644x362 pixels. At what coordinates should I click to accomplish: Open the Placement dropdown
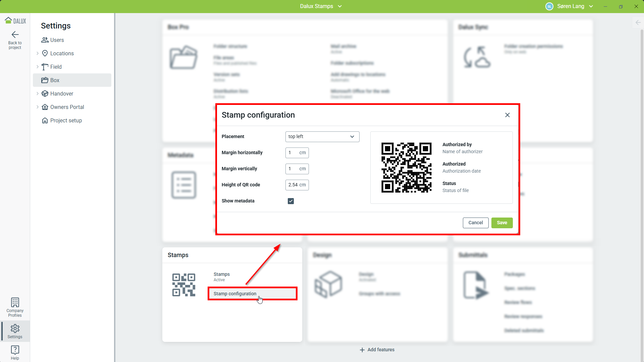322,137
